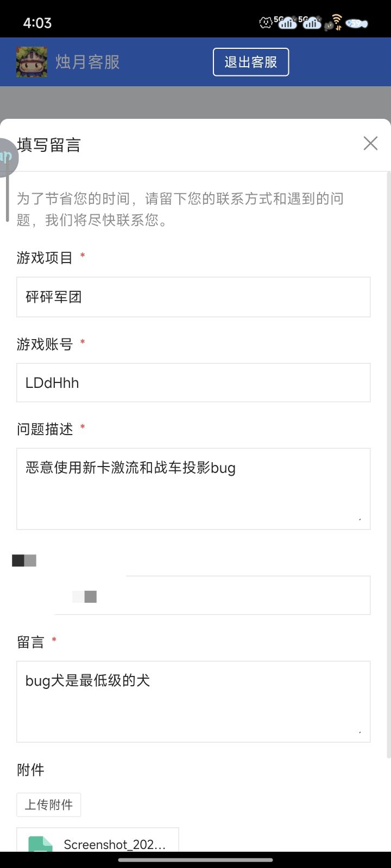Screen dimensions: 391x868
Task: Focus the 游戏项目 field containing 砰砰军团
Action: point(193,297)
